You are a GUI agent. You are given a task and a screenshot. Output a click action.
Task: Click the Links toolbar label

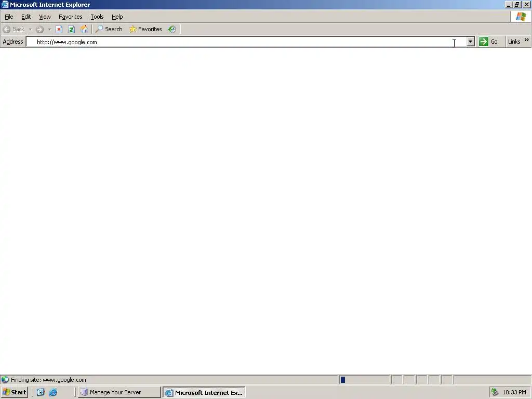coord(514,42)
